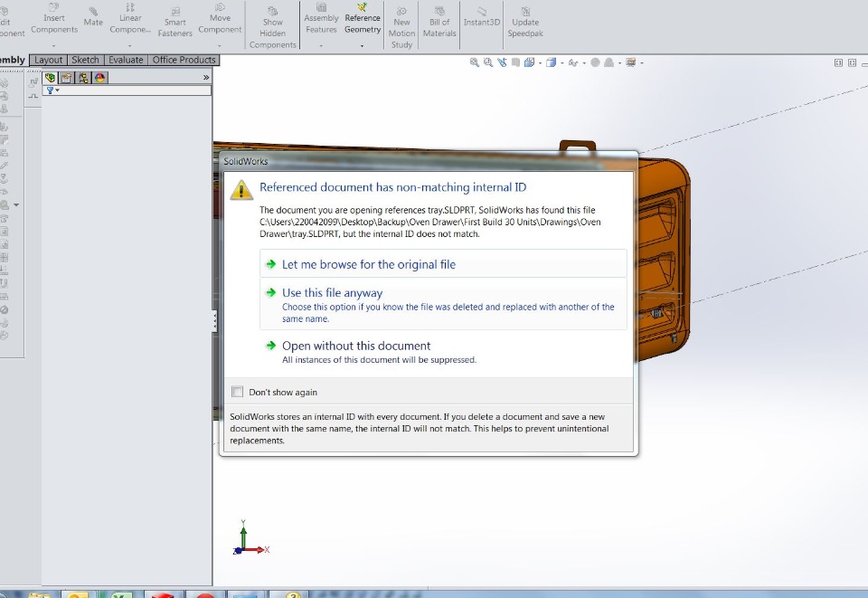Open the PropertyManager tab icon
Viewport: 868px width, 598px height.
tap(66, 78)
